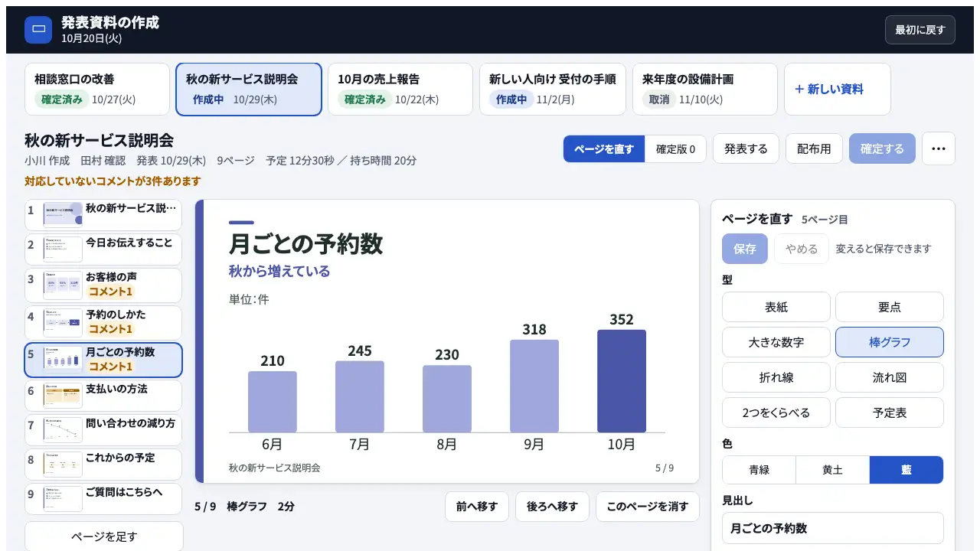Click 後ろへ移す button

coord(552,507)
